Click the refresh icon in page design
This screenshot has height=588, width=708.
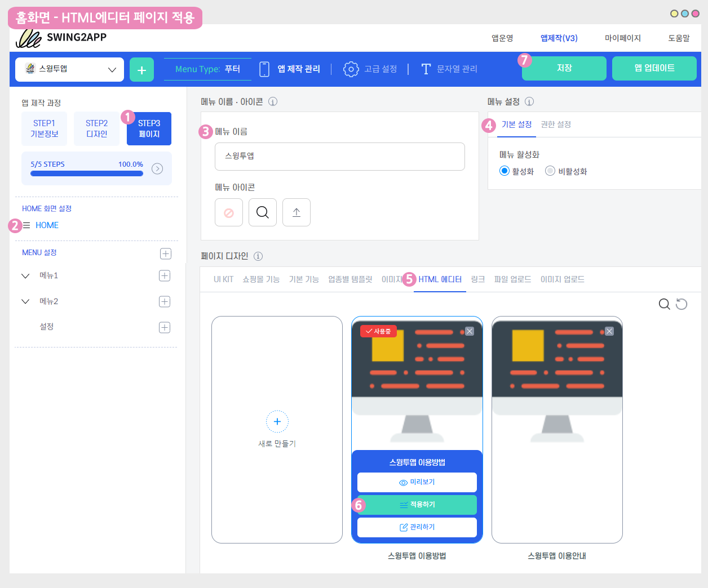(x=682, y=304)
